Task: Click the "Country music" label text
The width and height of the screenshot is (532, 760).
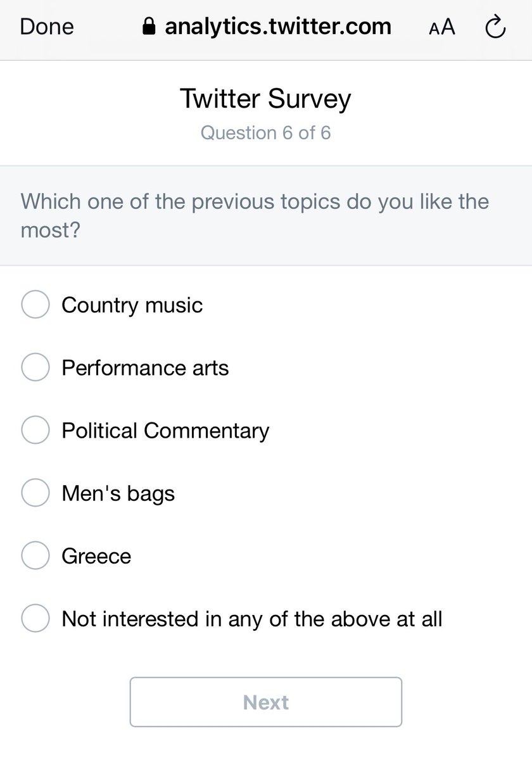Action: (x=132, y=305)
